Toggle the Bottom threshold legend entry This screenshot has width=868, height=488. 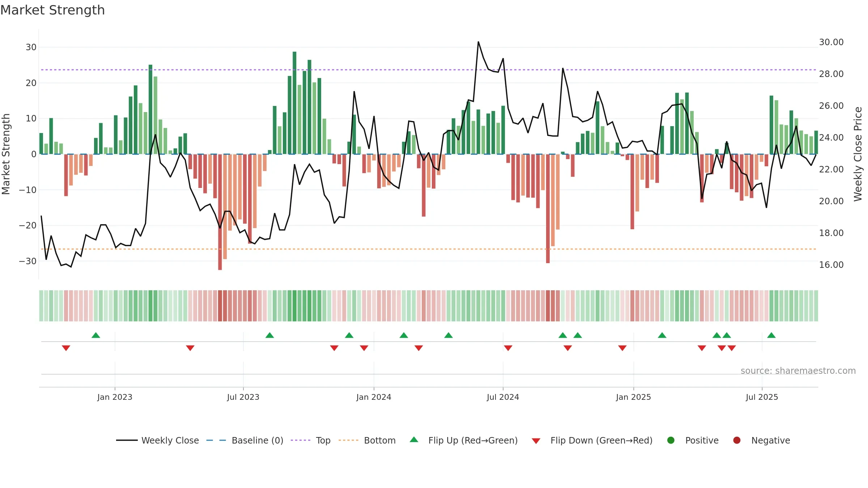pyautogui.click(x=367, y=440)
